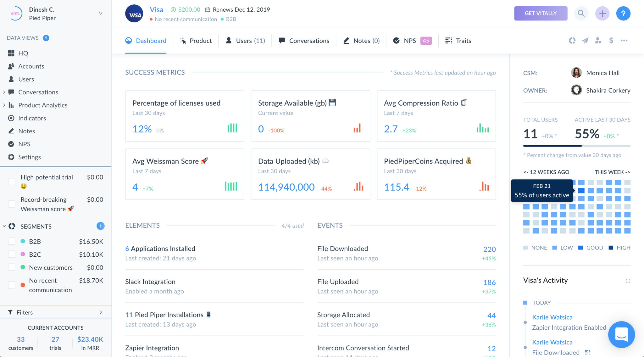
Task: Click the GET VITALLY button
Action: pyautogui.click(x=541, y=14)
